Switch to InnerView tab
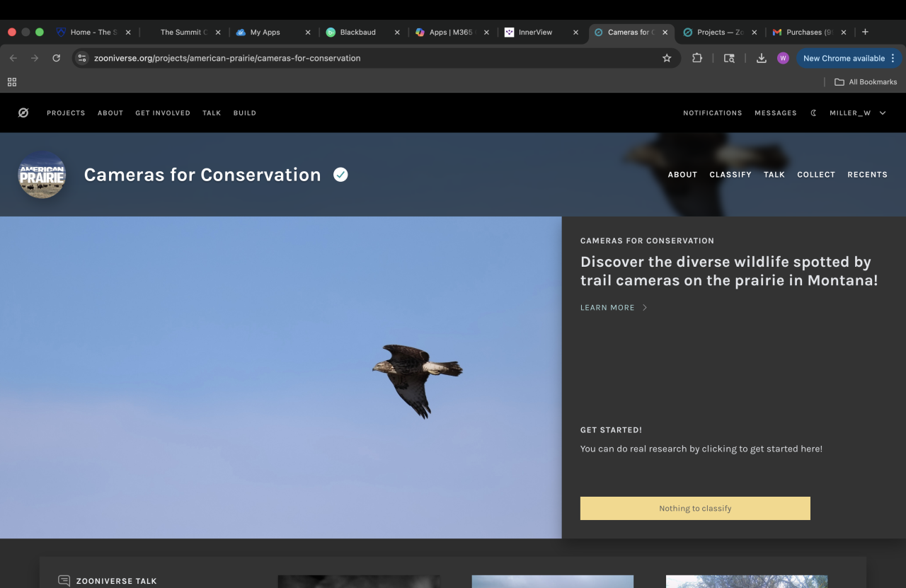This screenshot has height=588, width=906. (x=535, y=33)
